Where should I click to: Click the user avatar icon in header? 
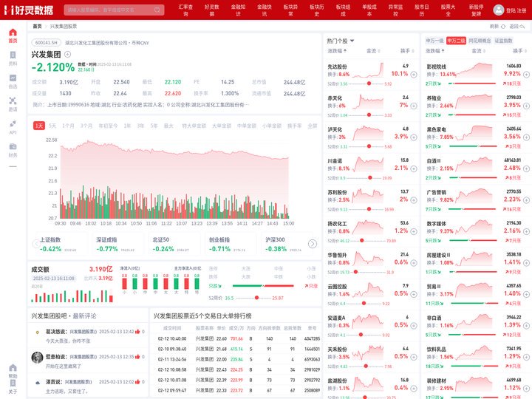tap(499, 10)
